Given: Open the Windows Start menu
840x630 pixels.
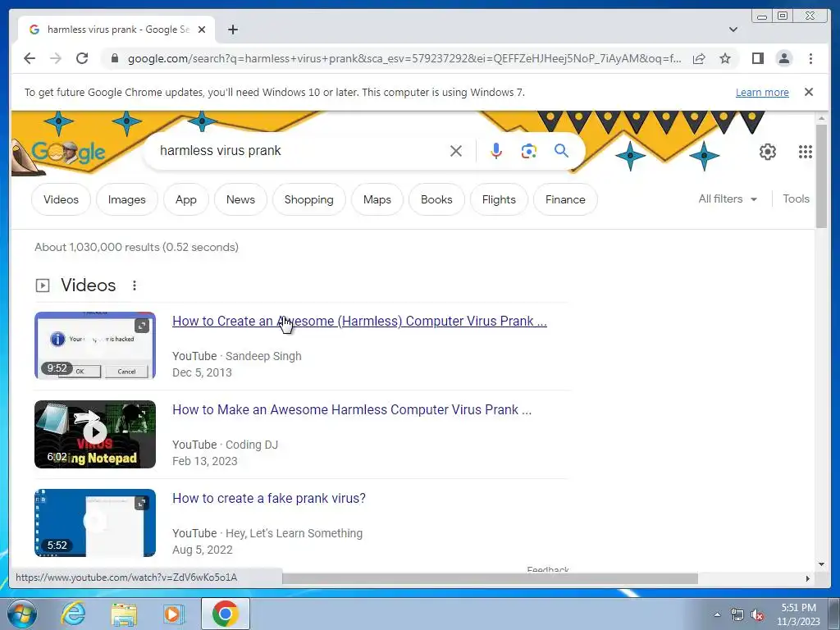Looking at the screenshot, I should coord(22,614).
